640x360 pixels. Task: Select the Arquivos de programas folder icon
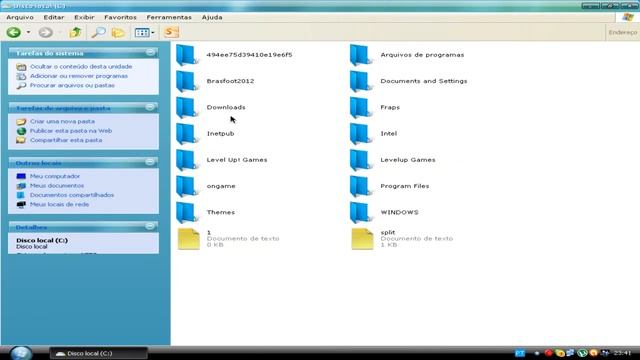(x=361, y=55)
